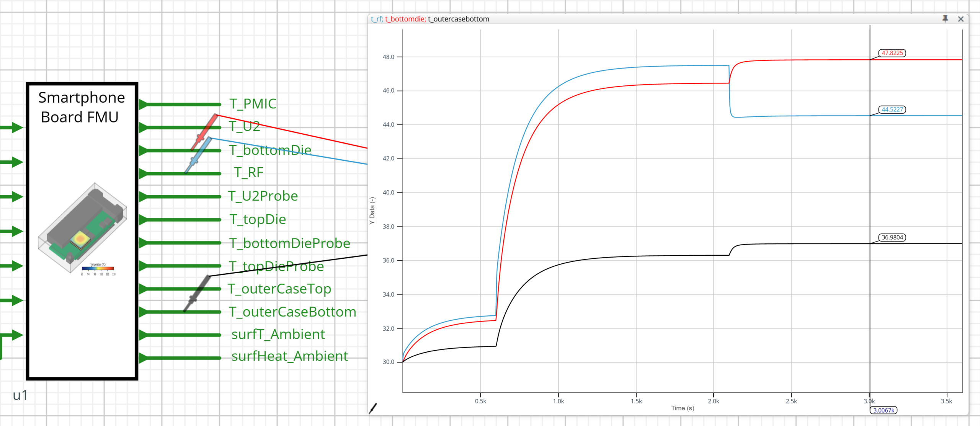Viewport: 980px width, 426px height.
Task: Click the u1 instance name label
Action: 20,395
